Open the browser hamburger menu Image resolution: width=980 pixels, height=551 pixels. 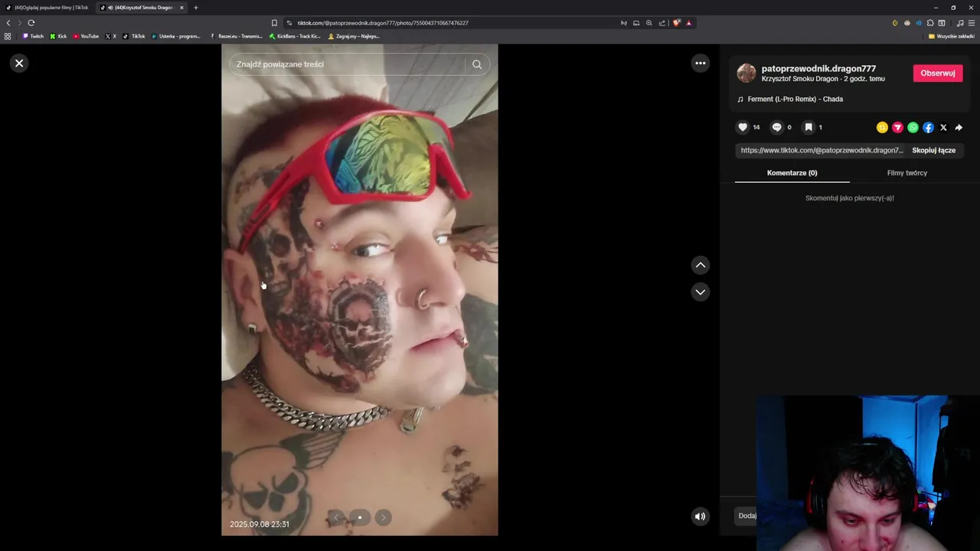[x=972, y=23]
